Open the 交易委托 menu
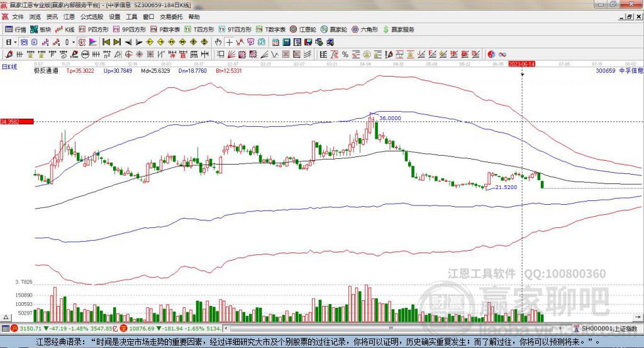 pos(171,17)
